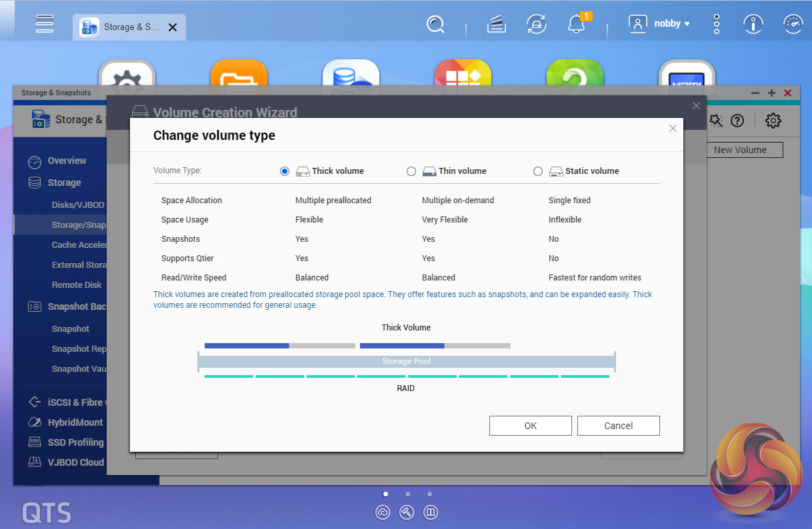Click the Storage & Snapshots settings gear
This screenshot has height=529, width=812.
[773, 121]
